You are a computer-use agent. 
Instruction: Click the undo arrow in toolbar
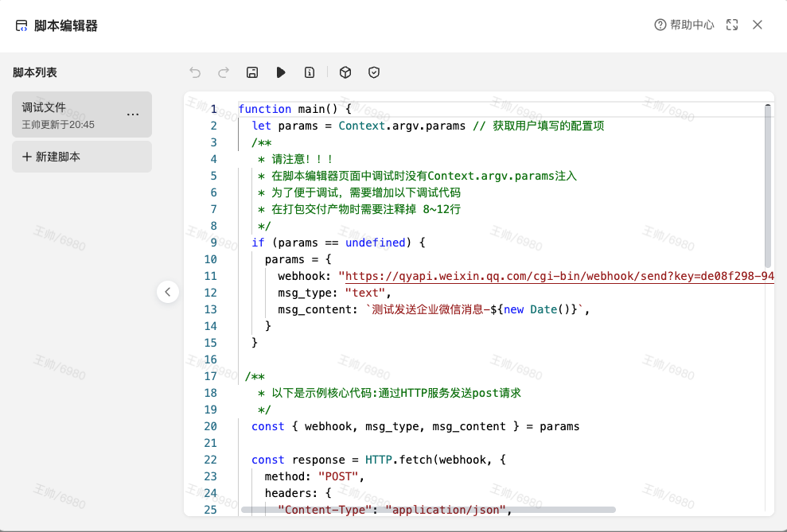tap(195, 72)
